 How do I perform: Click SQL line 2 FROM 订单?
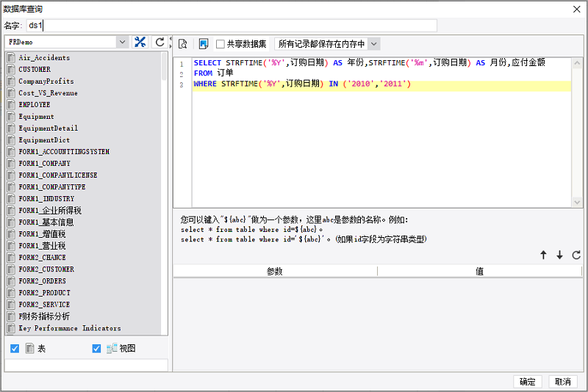[x=213, y=73]
